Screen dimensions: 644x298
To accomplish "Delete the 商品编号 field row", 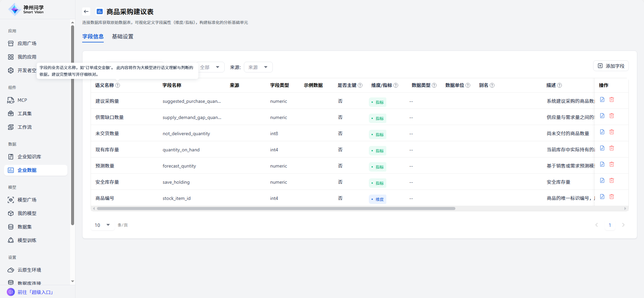I will 612,197.
